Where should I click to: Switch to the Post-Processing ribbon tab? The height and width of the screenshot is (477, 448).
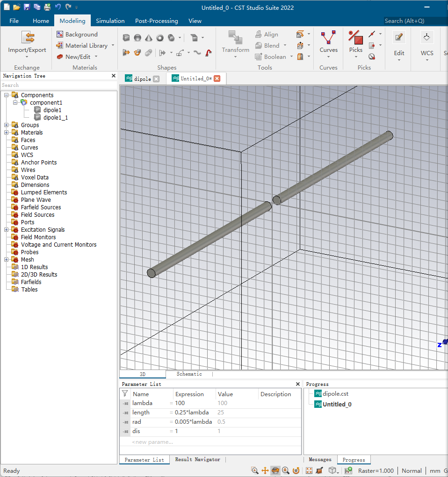coord(157,21)
